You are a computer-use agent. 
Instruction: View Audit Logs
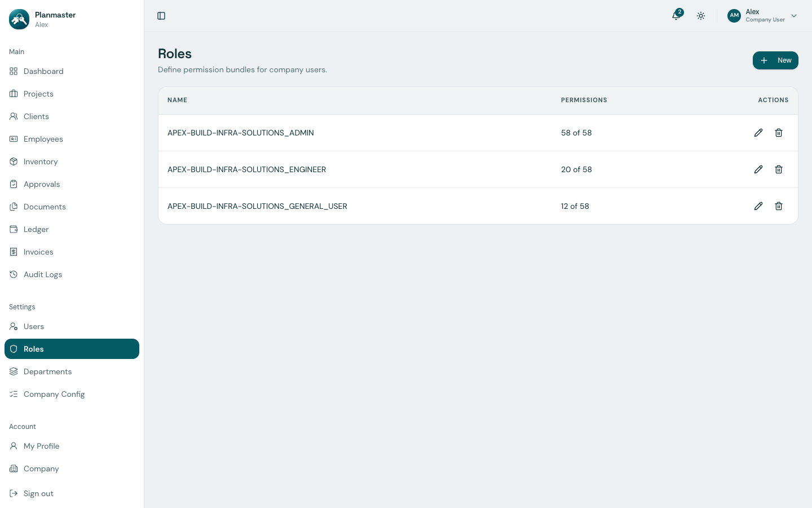coord(72,274)
